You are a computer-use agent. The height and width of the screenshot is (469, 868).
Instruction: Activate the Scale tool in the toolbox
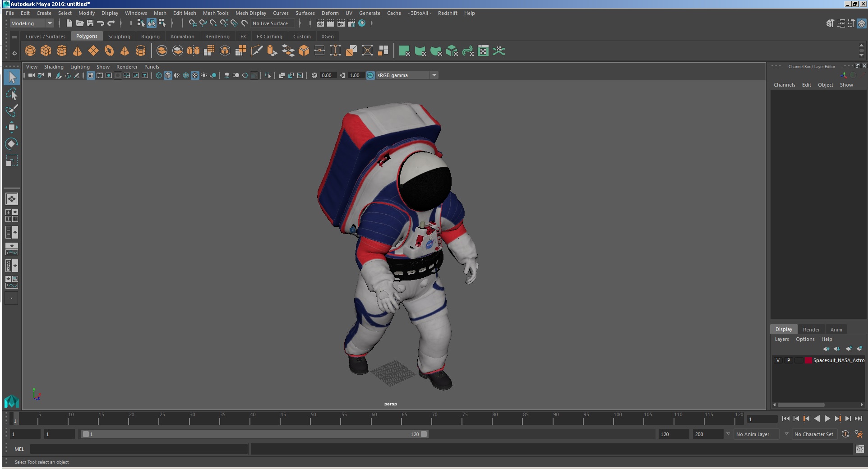coord(12,161)
